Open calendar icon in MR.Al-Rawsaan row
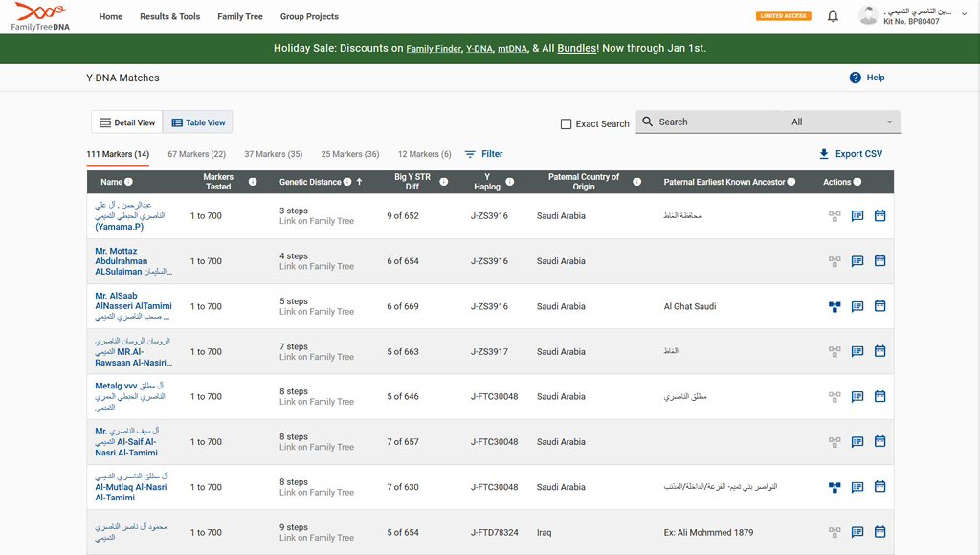The image size is (980, 555). point(880,351)
